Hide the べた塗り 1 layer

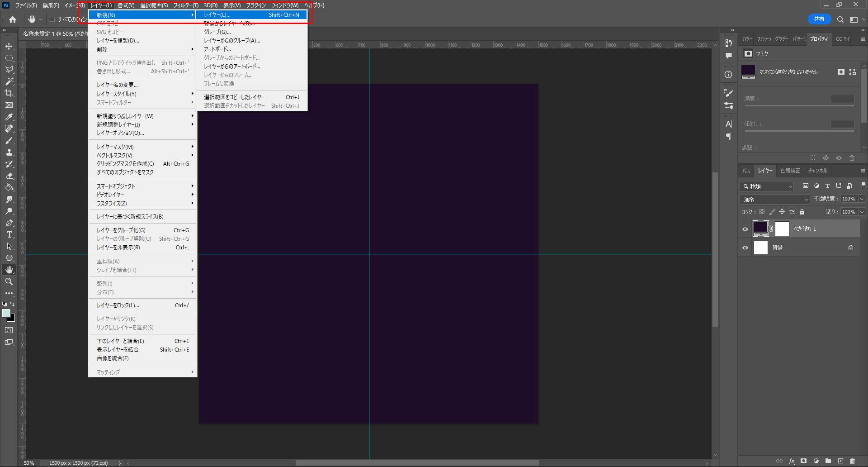click(745, 229)
